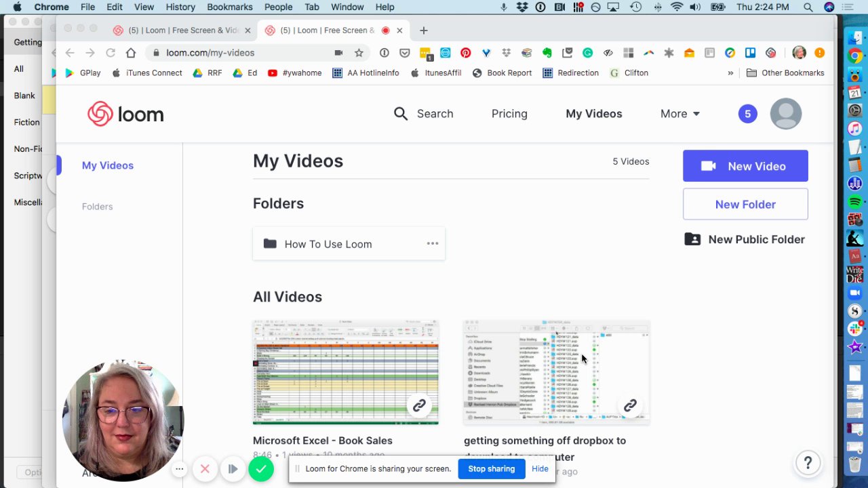Open Spotify from the Dock
The width and height of the screenshot is (868, 488).
click(854, 201)
